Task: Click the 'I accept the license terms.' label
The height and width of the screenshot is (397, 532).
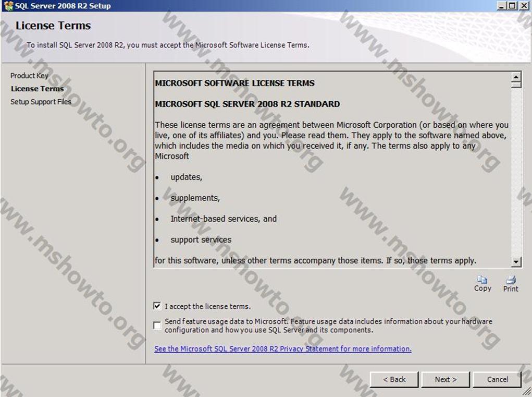Action: (208, 306)
